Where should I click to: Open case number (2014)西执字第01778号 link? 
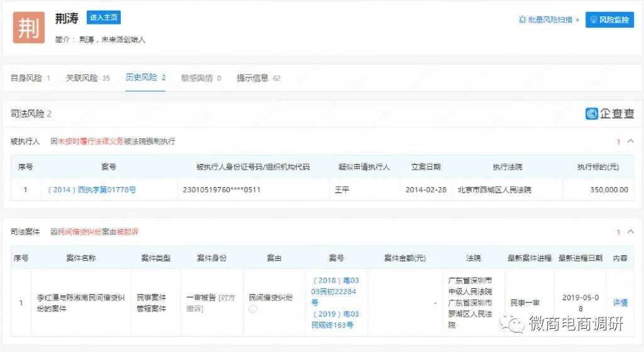point(92,190)
